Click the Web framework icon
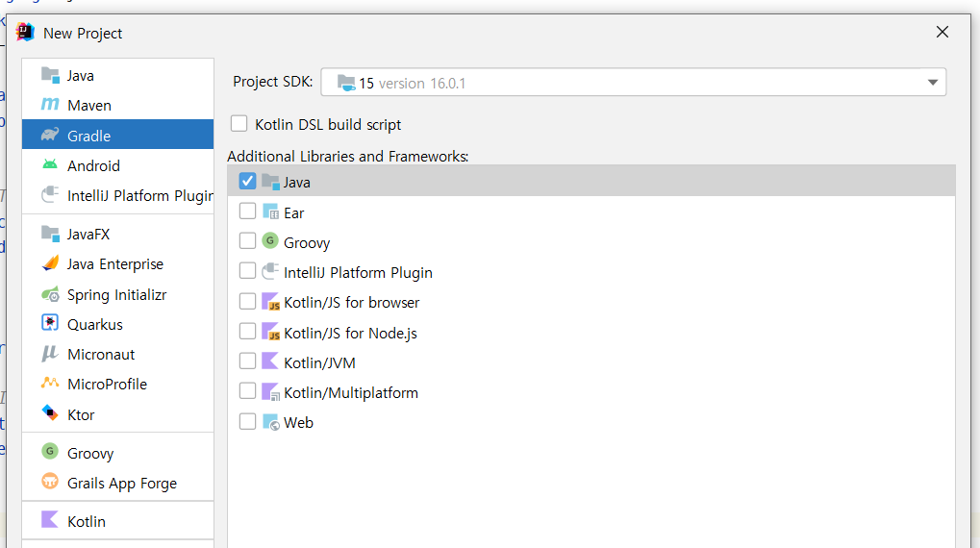The width and height of the screenshot is (980, 548). [270, 422]
